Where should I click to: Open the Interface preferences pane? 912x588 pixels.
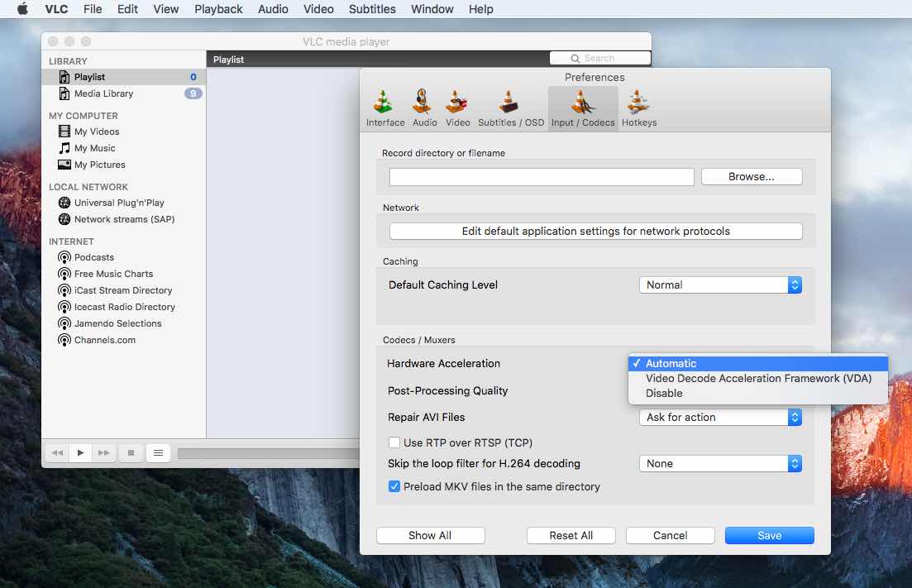pos(384,106)
